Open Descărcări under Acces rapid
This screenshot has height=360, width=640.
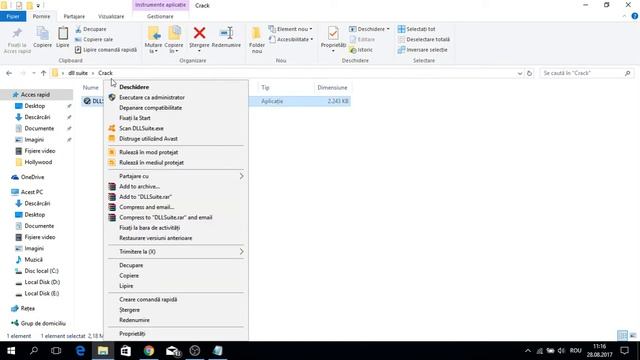click(x=38, y=117)
